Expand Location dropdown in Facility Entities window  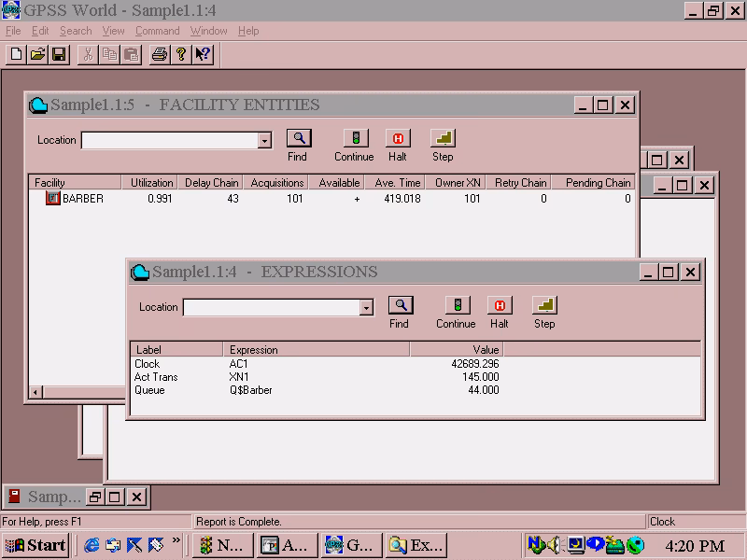pyautogui.click(x=264, y=141)
